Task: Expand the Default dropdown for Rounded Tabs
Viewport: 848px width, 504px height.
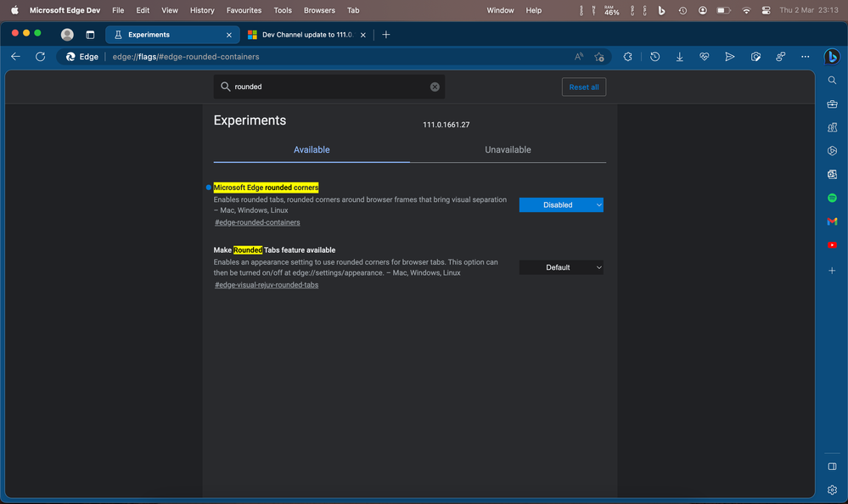Action: (561, 267)
